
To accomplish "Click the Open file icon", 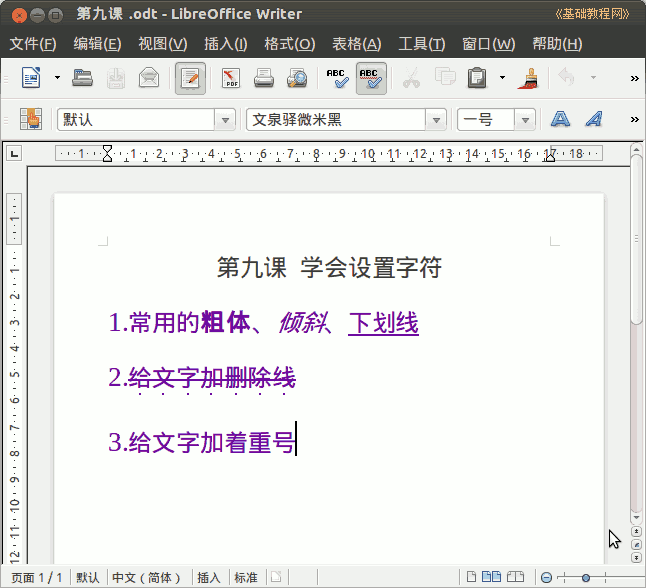I will click(x=82, y=77).
